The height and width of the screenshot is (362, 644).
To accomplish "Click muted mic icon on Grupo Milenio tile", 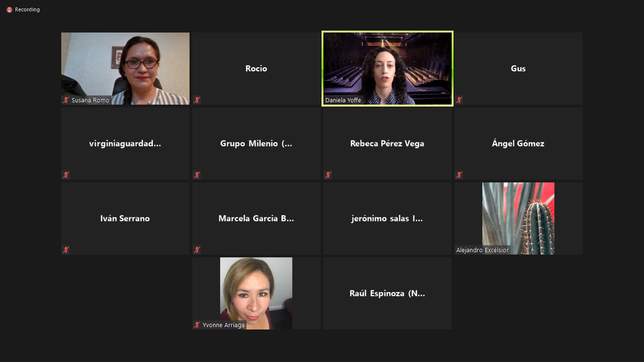I will click(197, 175).
